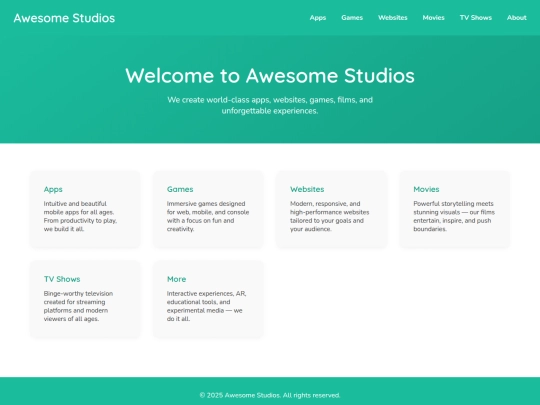Click the 2025 copyright footer text
The width and height of the screenshot is (540, 405).
[270, 395]
